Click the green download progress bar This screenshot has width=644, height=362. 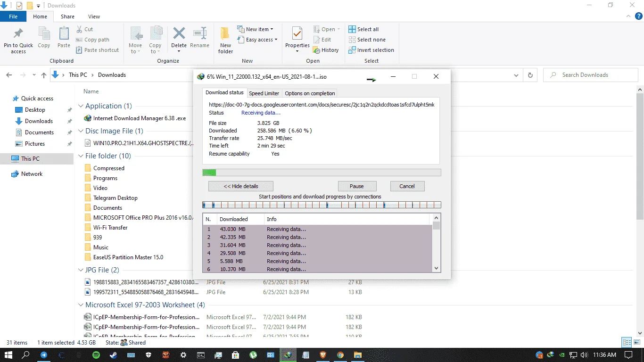pos(322,173)
